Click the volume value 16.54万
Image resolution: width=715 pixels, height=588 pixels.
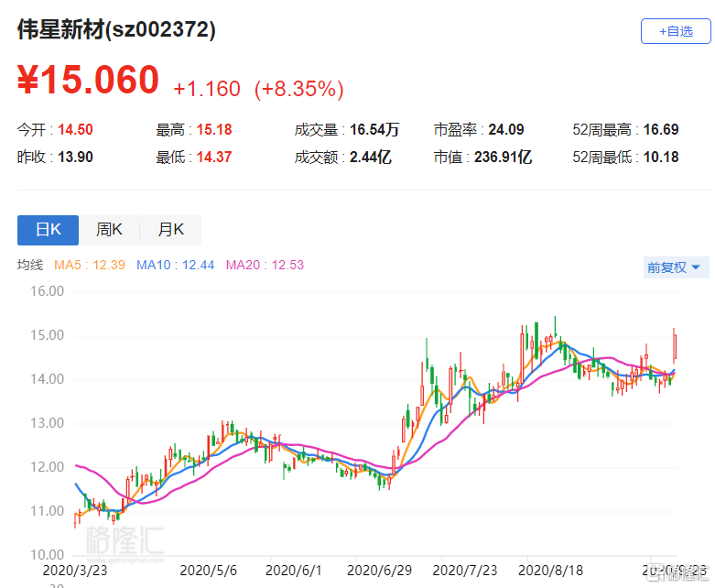click(374, 129)
